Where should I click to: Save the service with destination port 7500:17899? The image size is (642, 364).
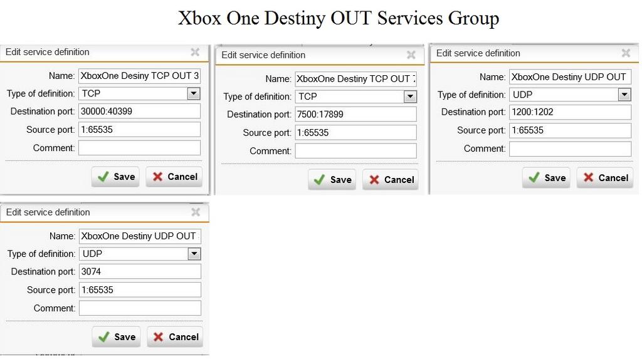(332, 180)
